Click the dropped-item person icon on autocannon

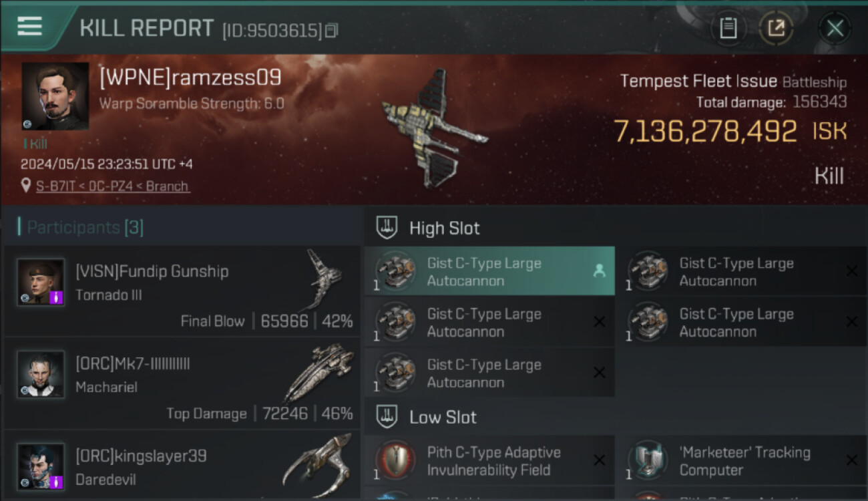(x=599, y=271)
